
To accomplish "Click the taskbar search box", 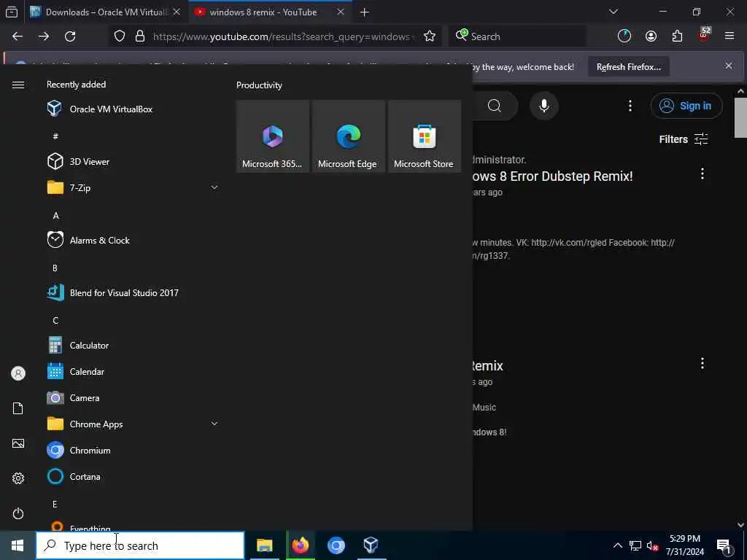I will [x=140, y=545].
